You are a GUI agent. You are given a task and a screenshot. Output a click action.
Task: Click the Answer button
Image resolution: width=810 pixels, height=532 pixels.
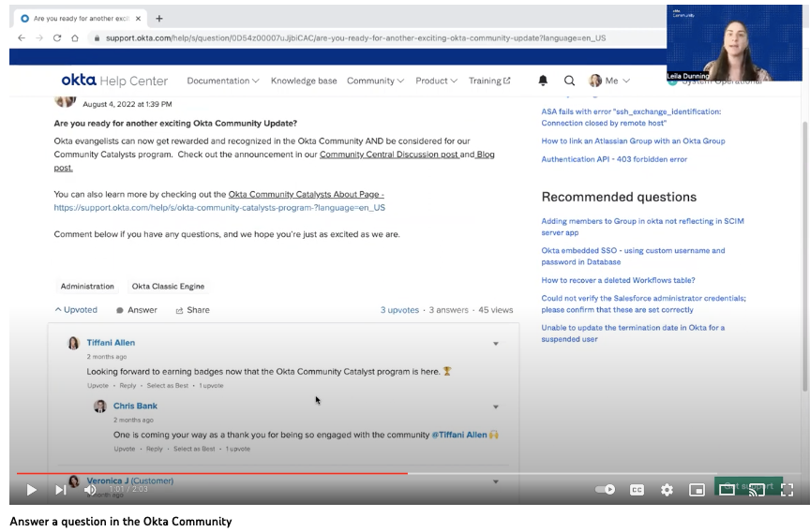click(x=137, y=310)
